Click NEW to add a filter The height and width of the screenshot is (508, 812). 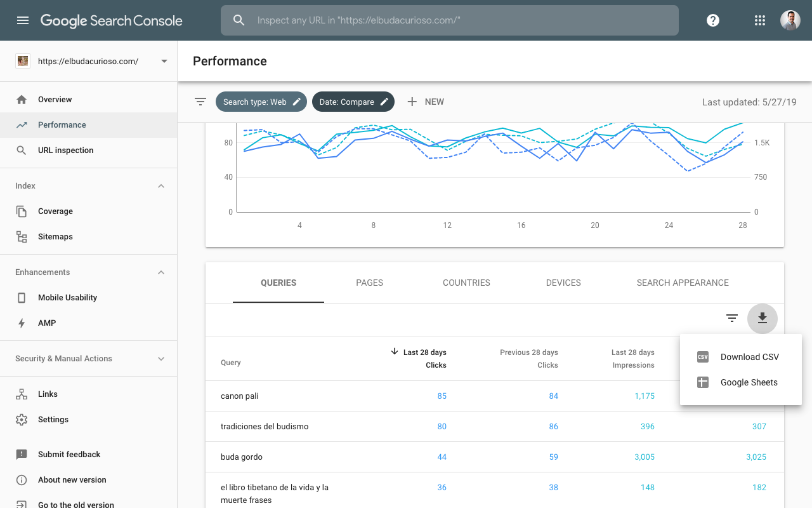tap(425, 102)
